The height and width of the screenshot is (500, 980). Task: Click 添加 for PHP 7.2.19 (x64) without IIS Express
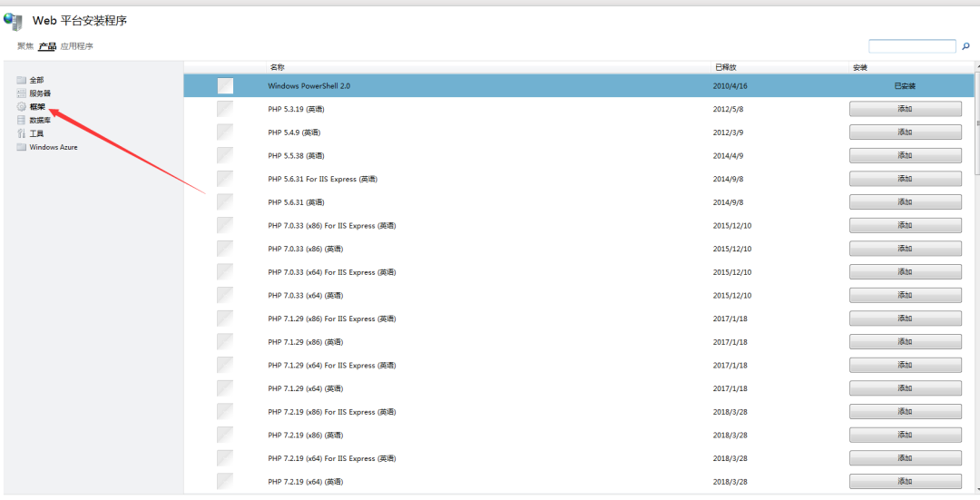905,481
